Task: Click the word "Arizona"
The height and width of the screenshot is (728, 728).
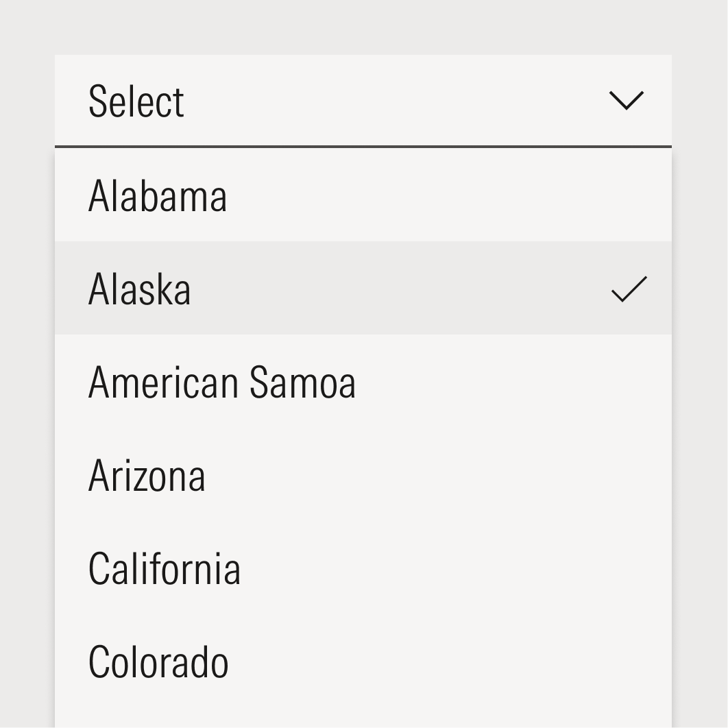Action: pos(147,476)
